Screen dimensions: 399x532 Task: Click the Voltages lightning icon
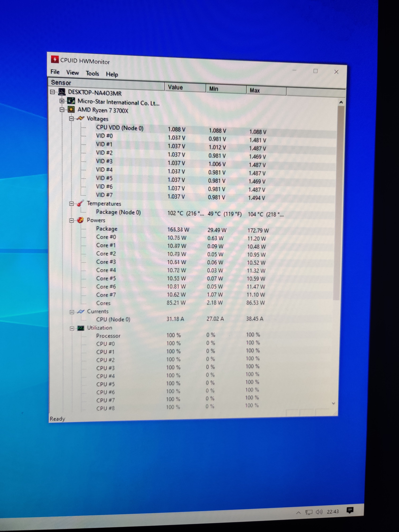(80, 118)
